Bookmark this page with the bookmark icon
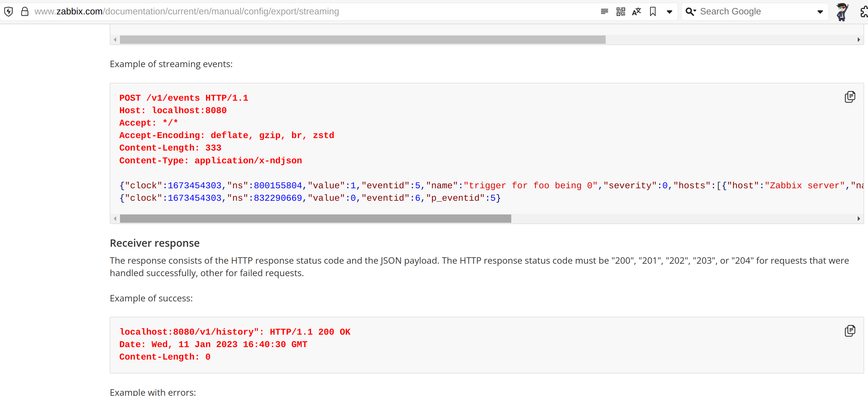 (x=653, y=12)
